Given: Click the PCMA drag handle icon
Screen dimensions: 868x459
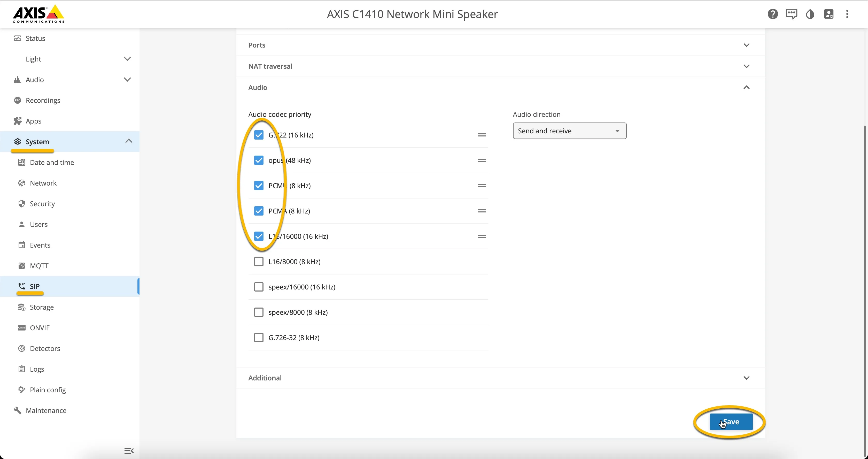Looking at the screenshot, I should [x=482, y=211].
